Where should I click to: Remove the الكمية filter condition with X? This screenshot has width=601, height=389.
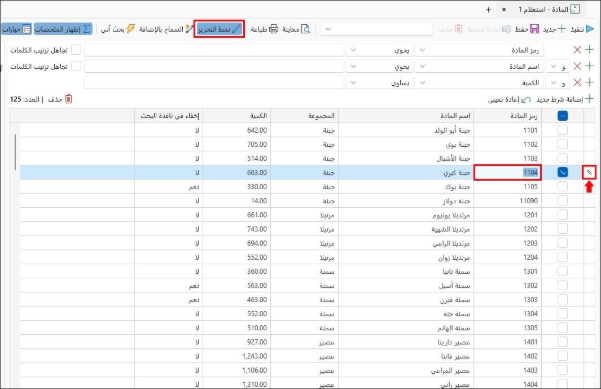coord(577,82)
